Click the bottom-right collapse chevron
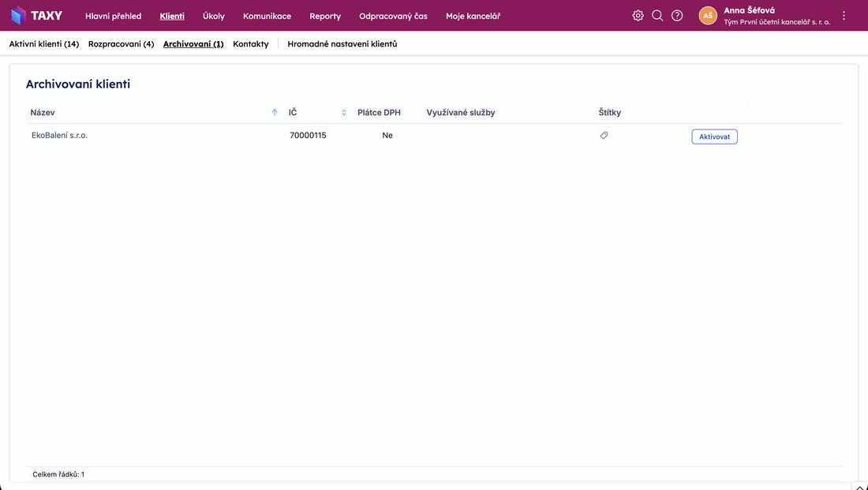The image size is (868, 490). (860, 487)
